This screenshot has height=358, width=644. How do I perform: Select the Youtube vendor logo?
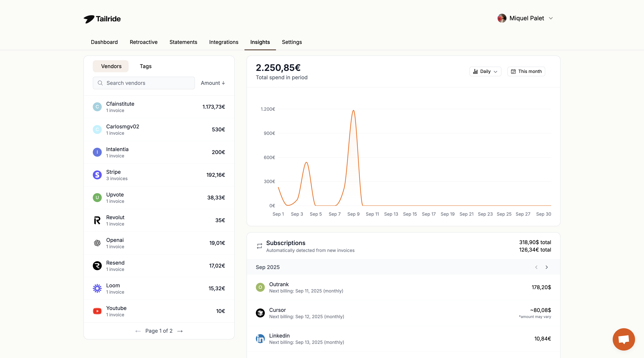click(x=97, y=311)
